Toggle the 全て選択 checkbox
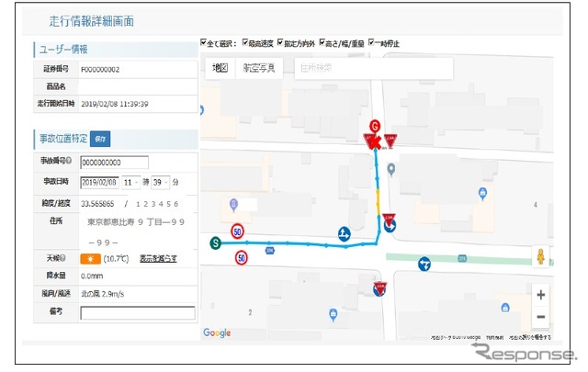 (204, 42)
